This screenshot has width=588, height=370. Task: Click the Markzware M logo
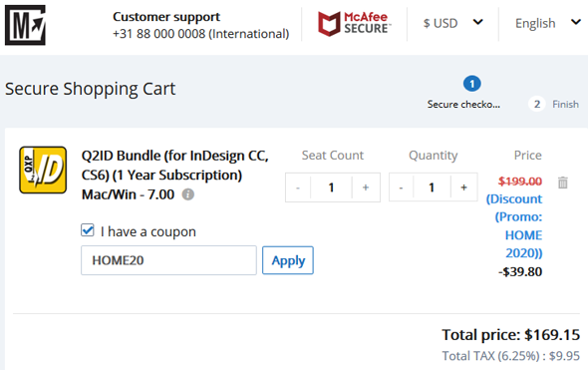click(x=25, y=25)
